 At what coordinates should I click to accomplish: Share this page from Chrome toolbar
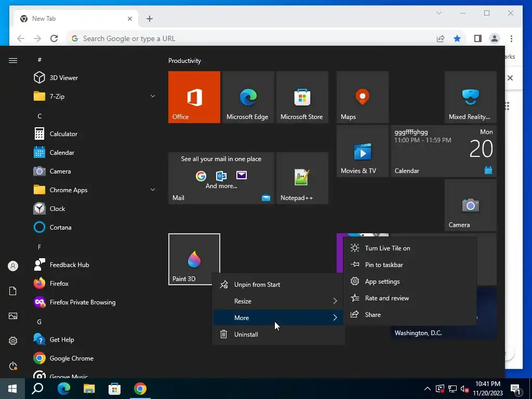pyautogui.click(x=441, y=38)
